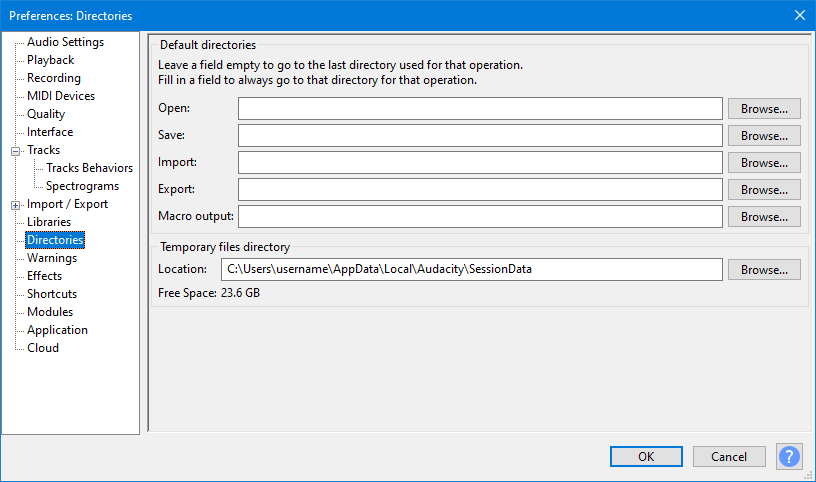The width and height of the screenshot is (816, 482).
Task: Open the Quality preferences
Action: coord(46,113)
